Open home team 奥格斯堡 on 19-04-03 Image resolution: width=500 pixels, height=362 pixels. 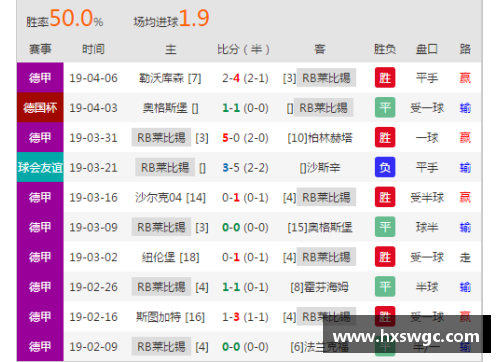[x=170, y=108]
